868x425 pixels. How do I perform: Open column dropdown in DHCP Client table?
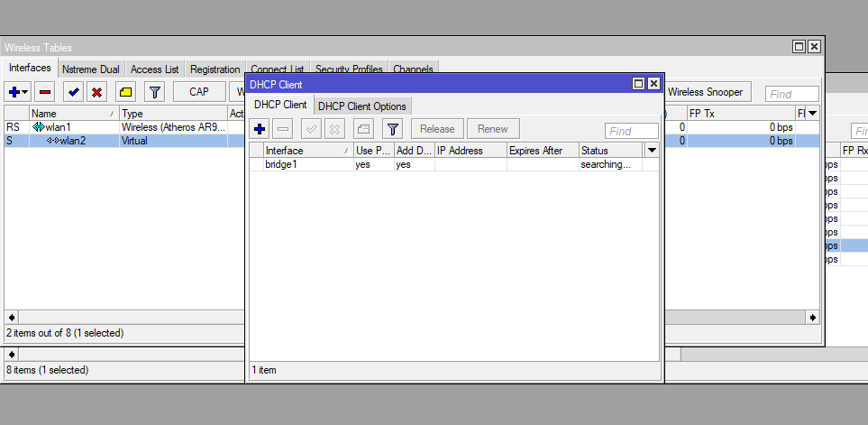pyautogui.click(x=652, y=151)
